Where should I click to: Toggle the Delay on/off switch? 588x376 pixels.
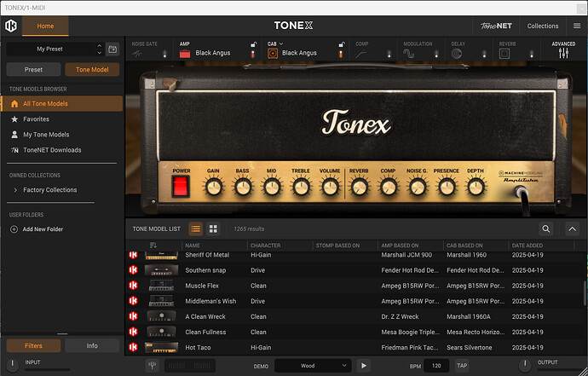point(484,54)
